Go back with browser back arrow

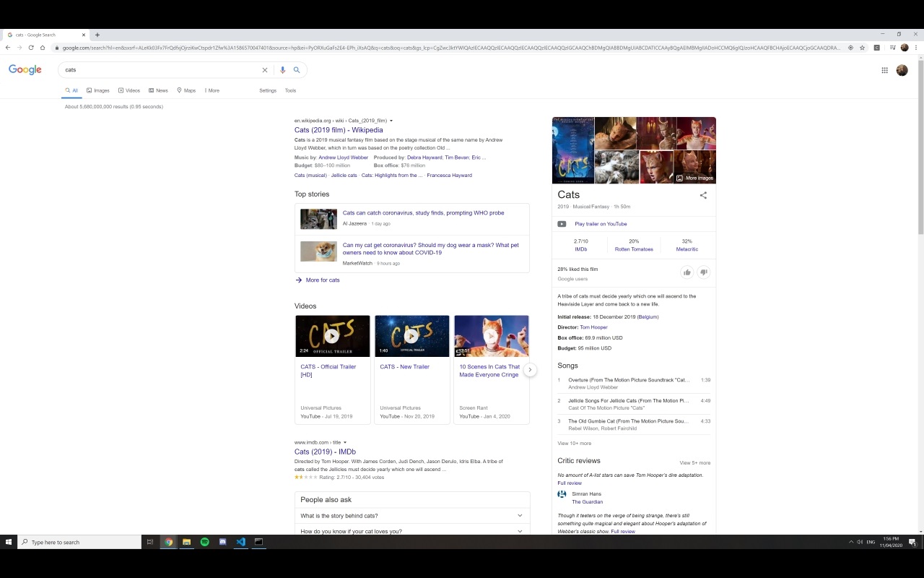(x=8, y=48)
